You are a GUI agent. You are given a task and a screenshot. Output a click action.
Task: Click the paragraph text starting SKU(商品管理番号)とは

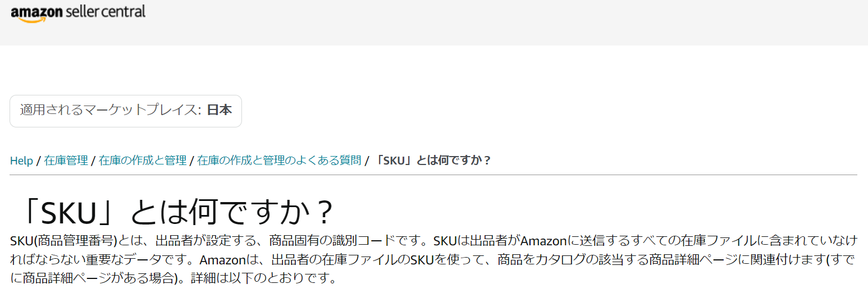[433, 259]
